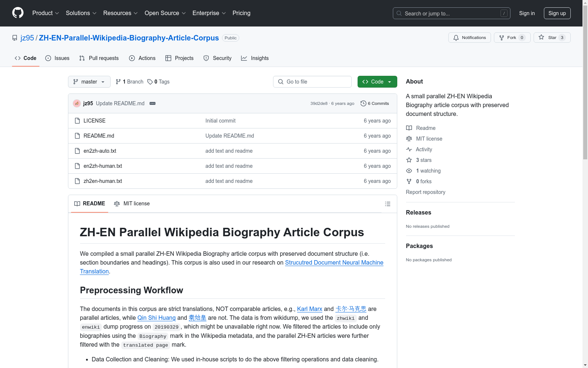Expand the Open Source menu
The image size is (588, 368).
click(x=165, y=13)
